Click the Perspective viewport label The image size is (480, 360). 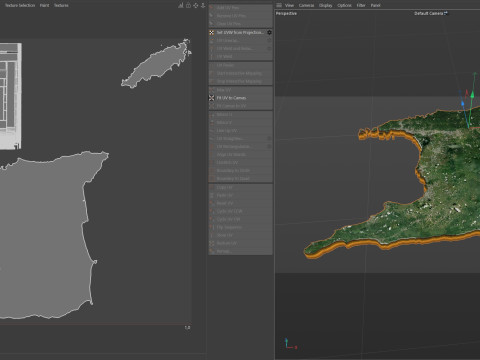pos(286,13)
